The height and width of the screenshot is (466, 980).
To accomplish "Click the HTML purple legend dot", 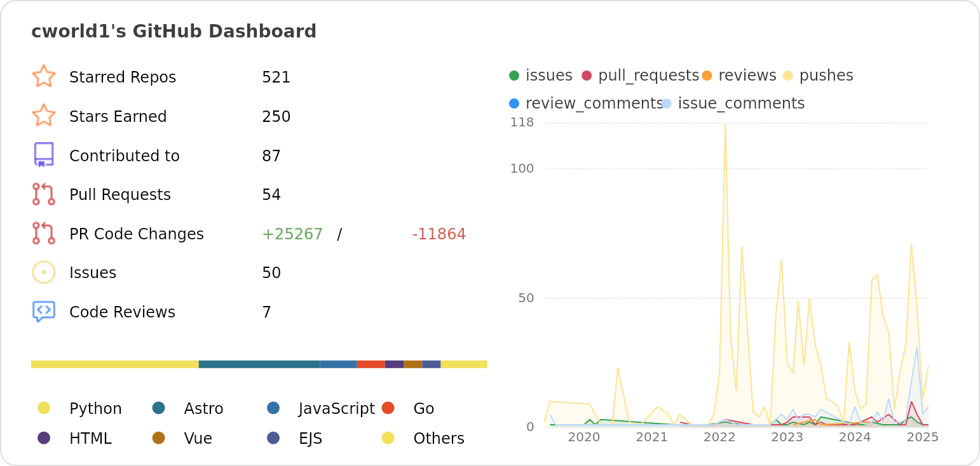I will [x=44, y=438].
